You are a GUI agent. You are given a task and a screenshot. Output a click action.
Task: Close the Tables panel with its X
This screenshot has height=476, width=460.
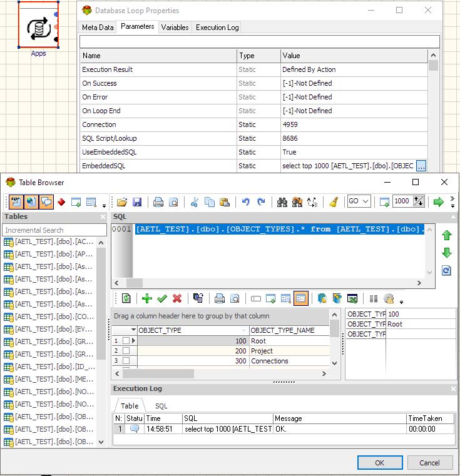pyautogui.click(x=103, y=216)
